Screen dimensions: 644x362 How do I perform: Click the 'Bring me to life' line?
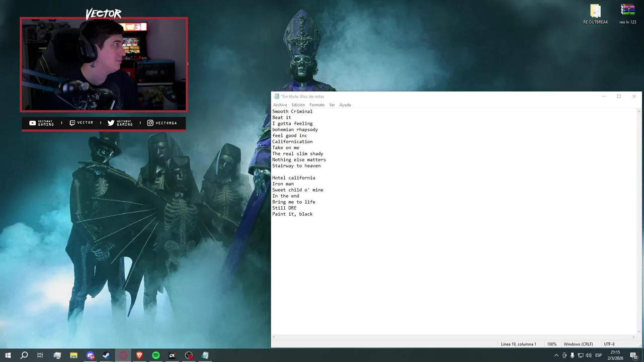tap(294, 202)
